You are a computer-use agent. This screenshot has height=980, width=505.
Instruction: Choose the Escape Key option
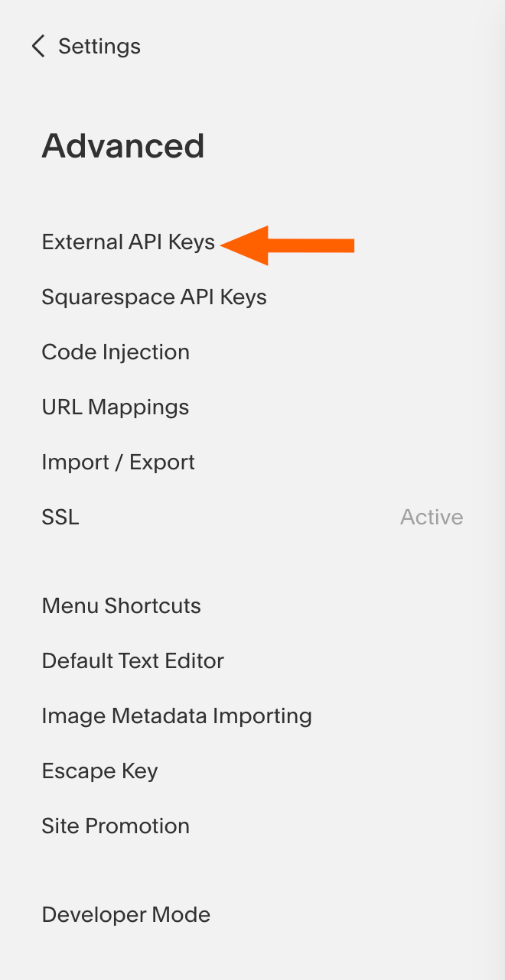[x=99, y=771]
